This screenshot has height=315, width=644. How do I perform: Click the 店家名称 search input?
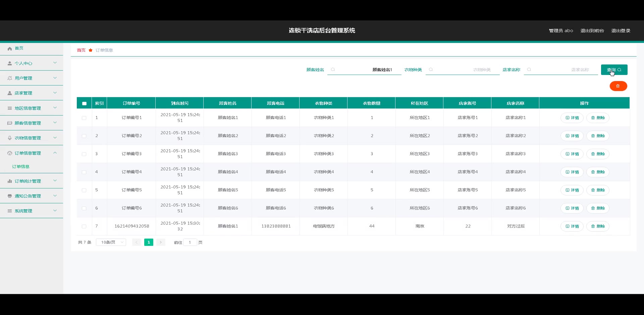coord(561,70)
